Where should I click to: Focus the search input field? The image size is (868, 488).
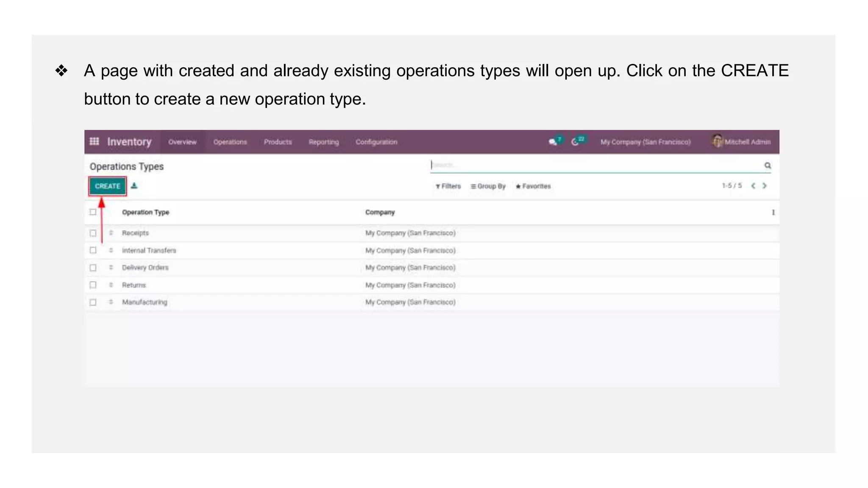(596, 165)
